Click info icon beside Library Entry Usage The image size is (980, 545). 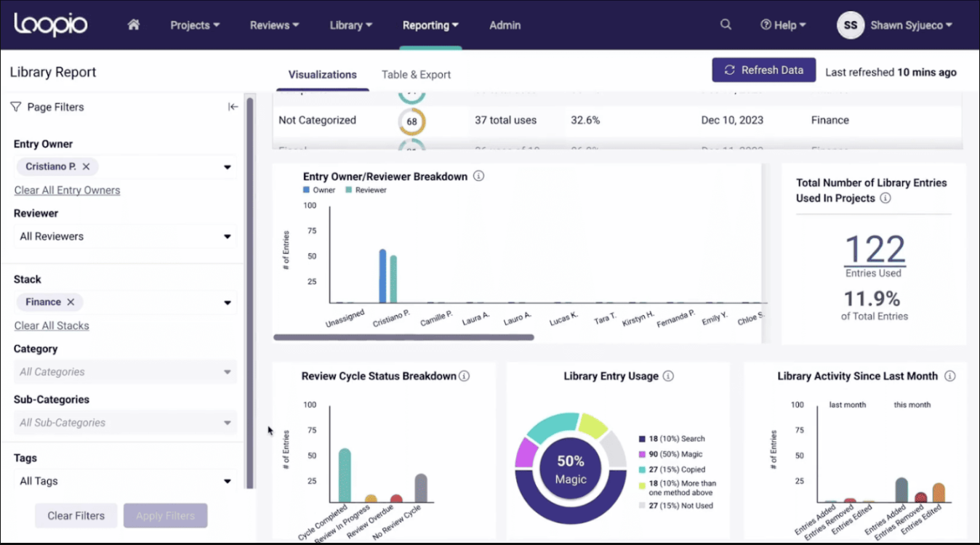coord(668,376)
